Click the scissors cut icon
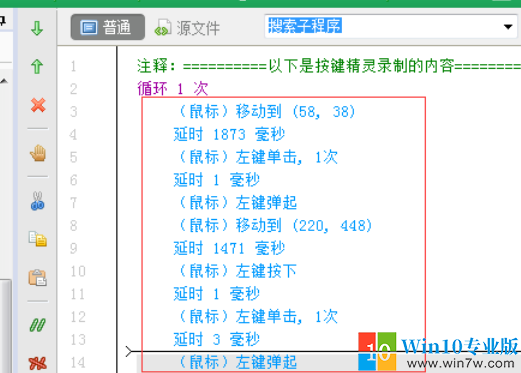This screenshot has width=521, height=373. point(37,201)
